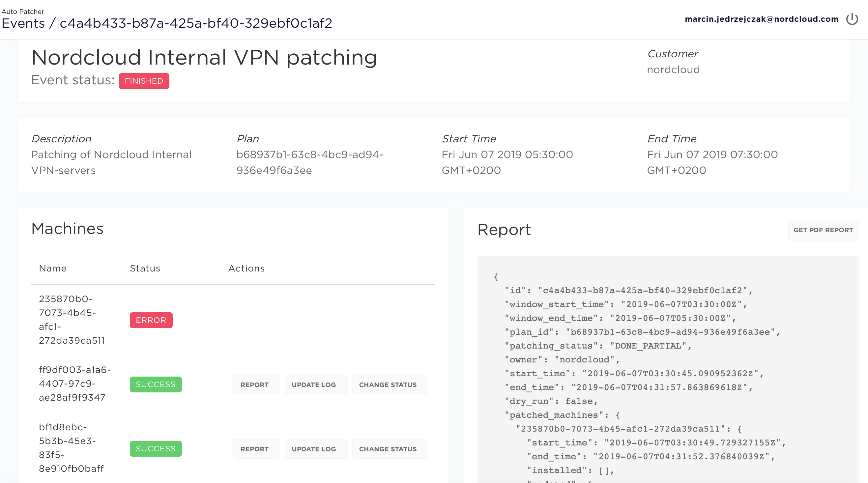Viewport: 868px width, 483px height.
Task: Click the "installed": [] JSON line
Action: click(570, 470)
